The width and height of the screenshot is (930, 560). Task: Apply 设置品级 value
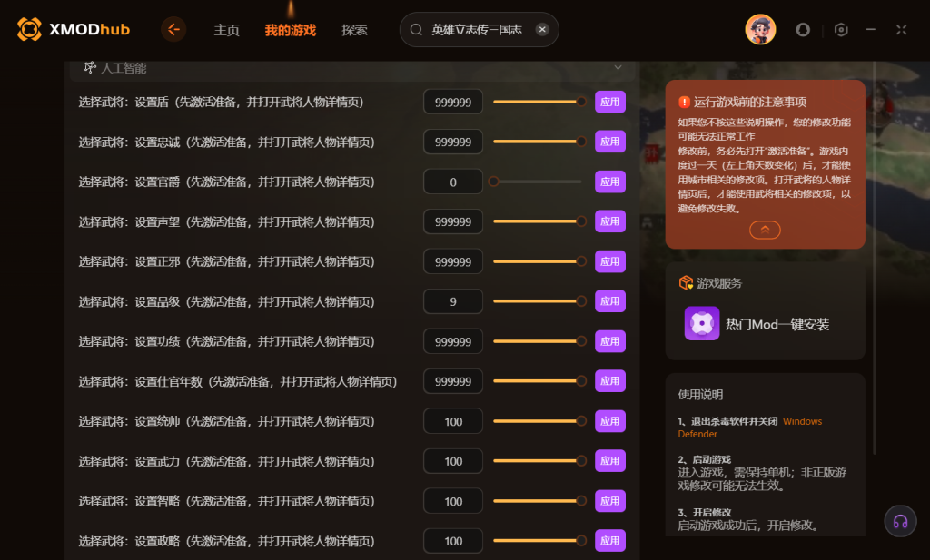pyautogui.click(x=609, y=301)
